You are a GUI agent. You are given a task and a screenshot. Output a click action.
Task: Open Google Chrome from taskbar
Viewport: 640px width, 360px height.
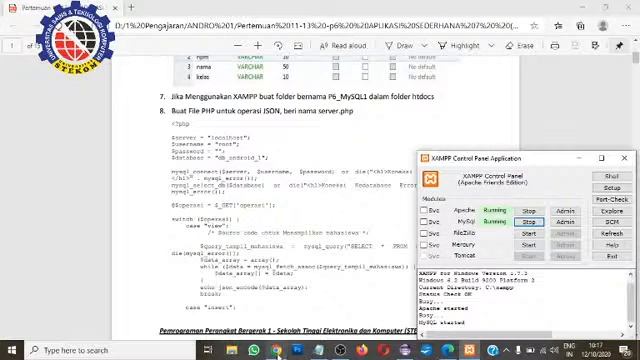276,350
